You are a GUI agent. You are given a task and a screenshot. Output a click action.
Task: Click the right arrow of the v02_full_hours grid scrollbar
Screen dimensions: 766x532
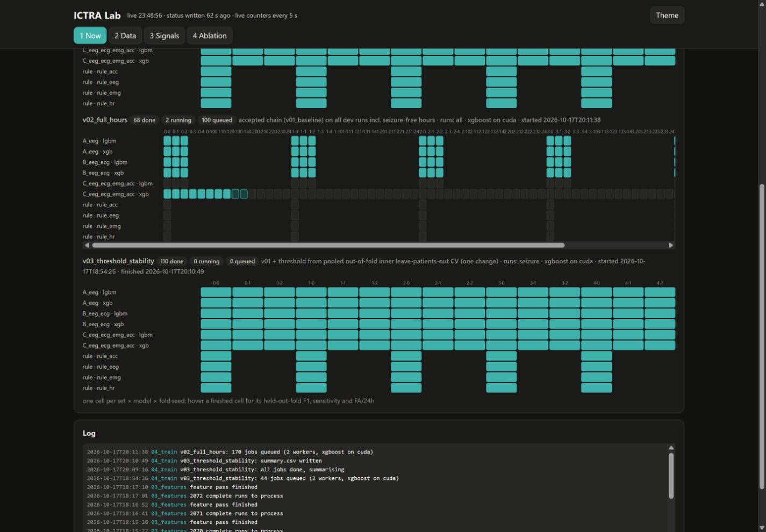coord(671,245)
